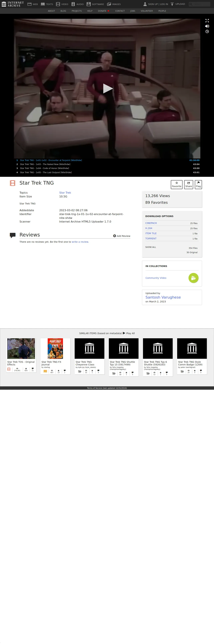Download the TORRENT file
214x644 pixels.
151,239
